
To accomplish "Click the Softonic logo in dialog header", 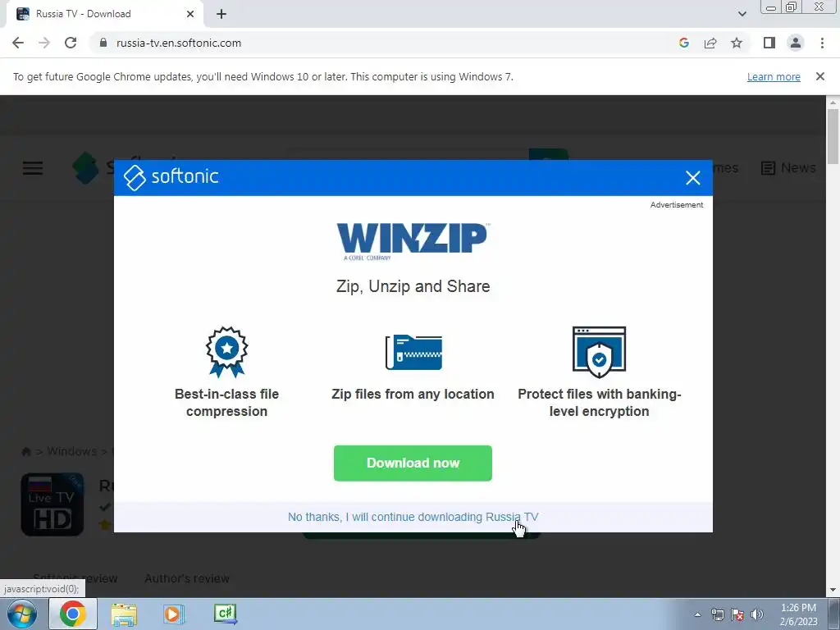I will click(171, 177).
